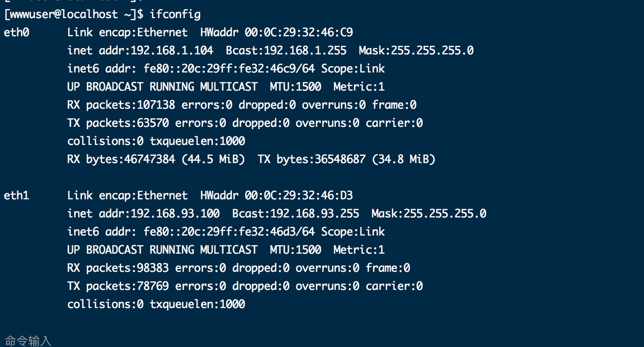Click eth0 MAC address ending in C9

tap(299, 33)
